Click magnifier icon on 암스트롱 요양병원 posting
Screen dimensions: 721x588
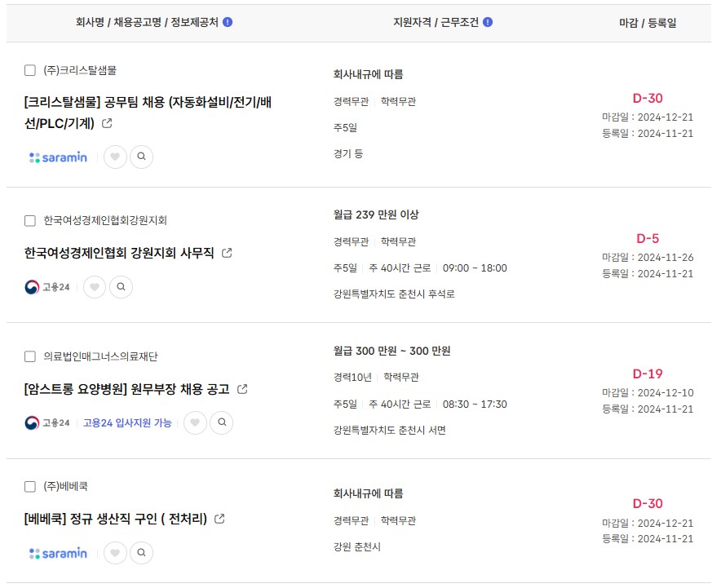click(222, 422)
